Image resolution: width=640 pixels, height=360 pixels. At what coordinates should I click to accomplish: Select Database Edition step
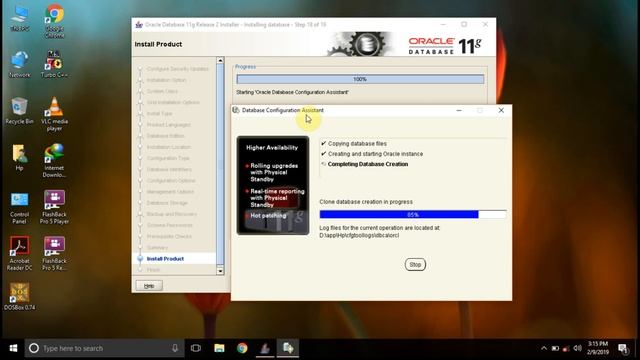click(x=165, y=136)
